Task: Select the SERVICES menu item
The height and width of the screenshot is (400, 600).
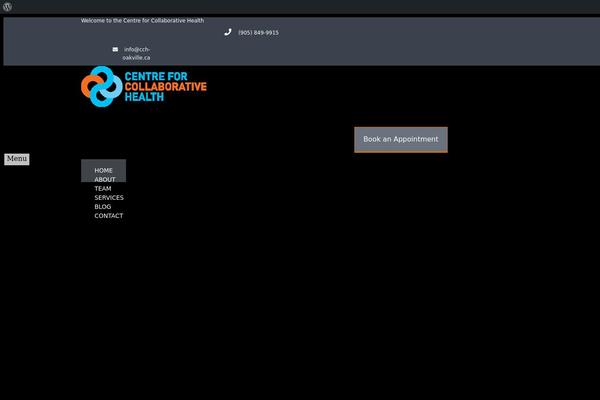Action: [109, 198]
